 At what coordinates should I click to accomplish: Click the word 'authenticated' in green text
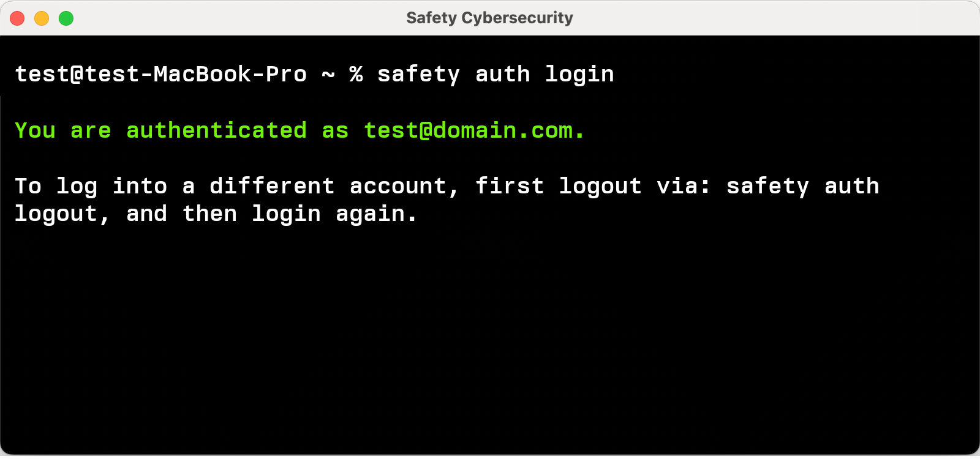[216, 130]
